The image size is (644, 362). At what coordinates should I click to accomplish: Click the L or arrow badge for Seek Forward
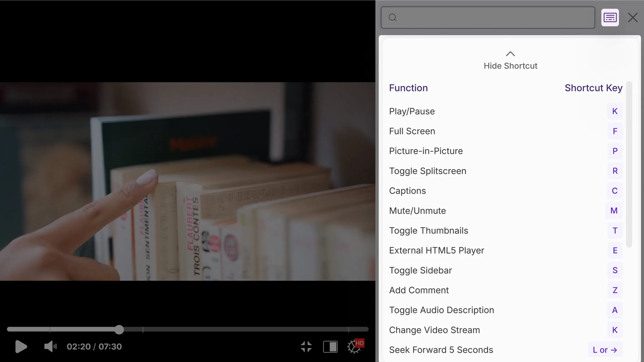(x=605, y=350)
